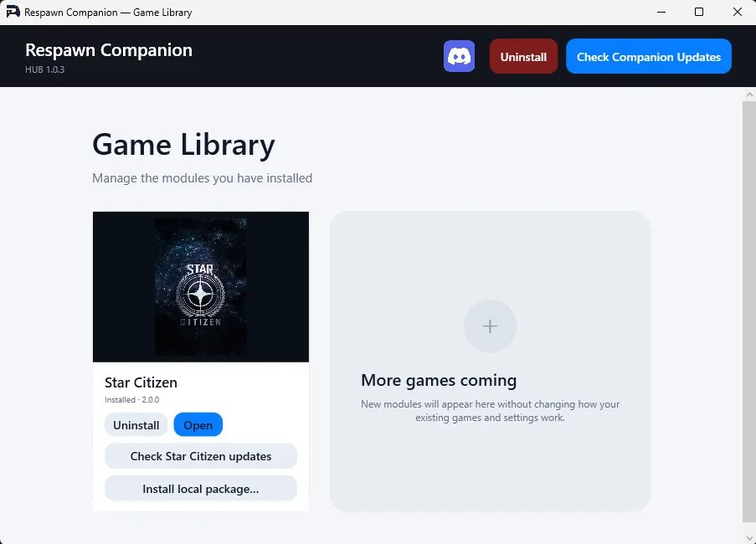Click the "Installed · 2.0.0" status text
The image size is (756, 544).
click(131, 399)
